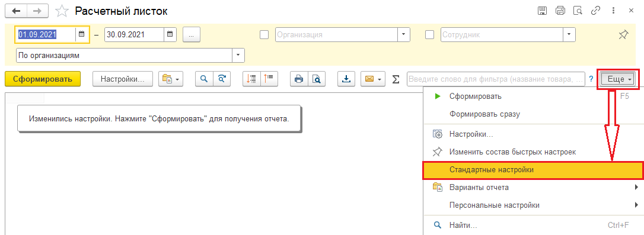Open dropdown arrow next to variants folder
Screen dimensions: 644x235
[177, 79]
